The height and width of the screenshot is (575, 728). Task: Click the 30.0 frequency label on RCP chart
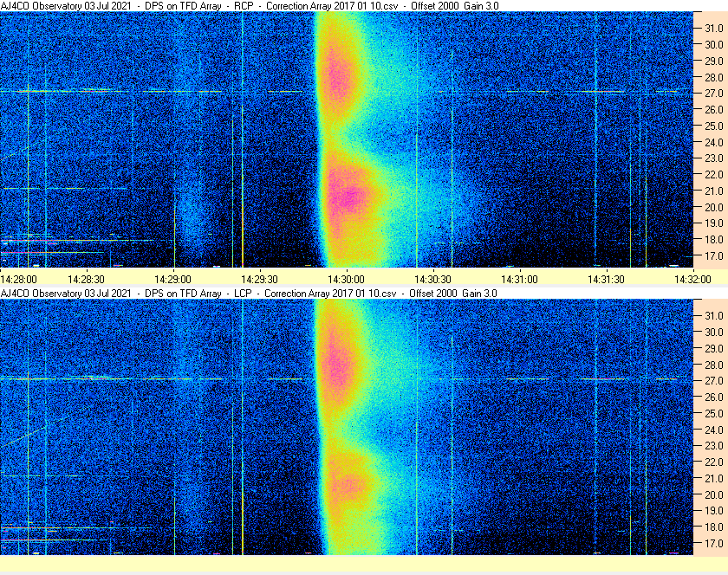(x=714, y=44)
